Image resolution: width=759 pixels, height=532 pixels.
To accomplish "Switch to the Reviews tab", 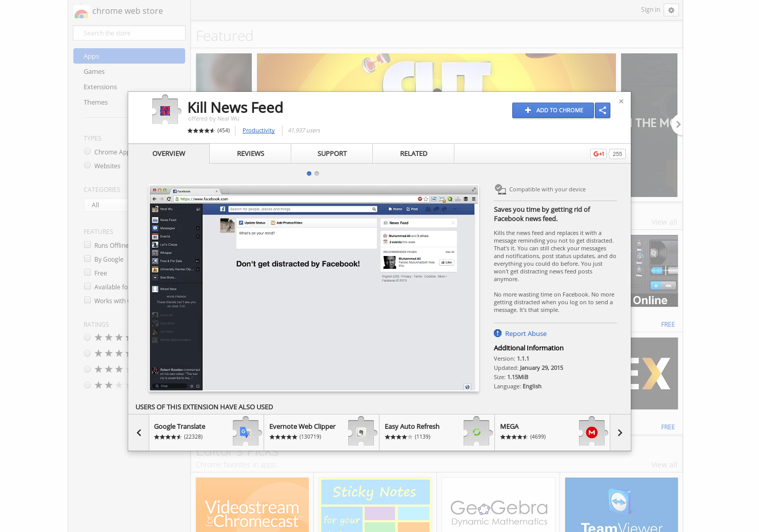I will (250, 153).
